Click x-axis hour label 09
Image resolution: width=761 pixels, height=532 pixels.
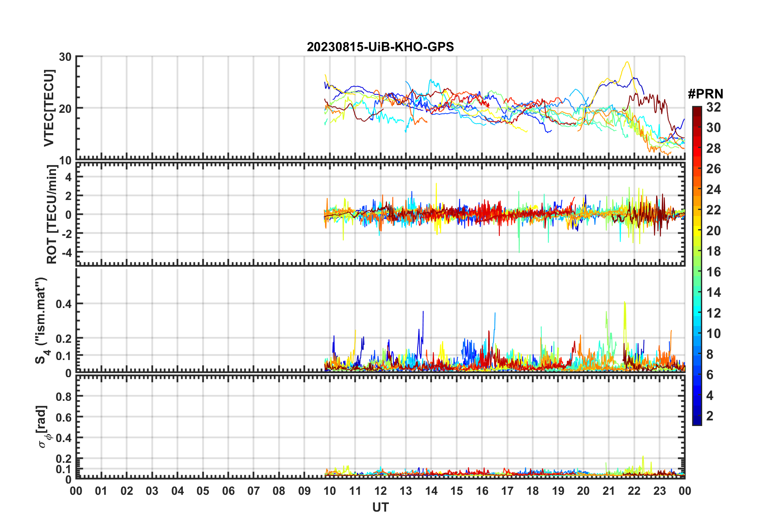304,491
